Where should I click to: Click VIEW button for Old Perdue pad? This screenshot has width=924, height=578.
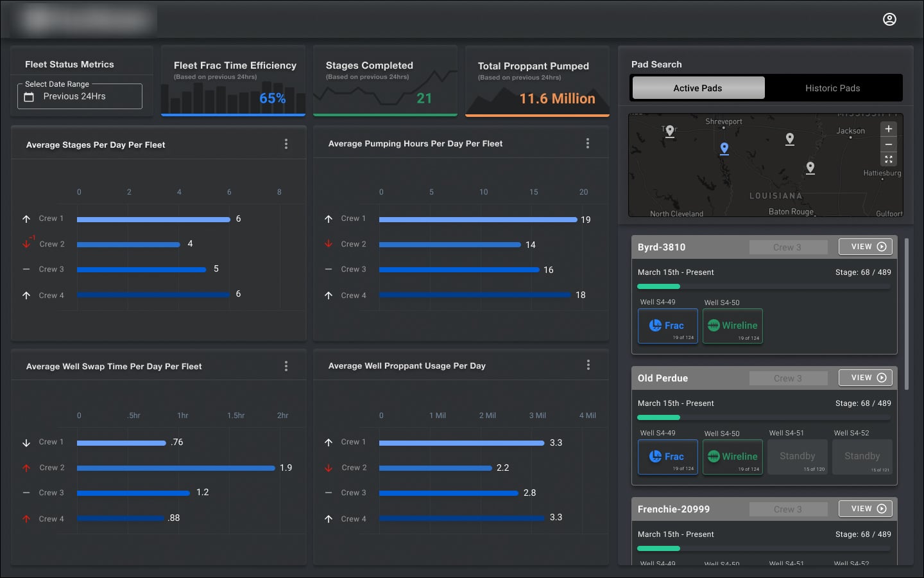coord(866,378)
